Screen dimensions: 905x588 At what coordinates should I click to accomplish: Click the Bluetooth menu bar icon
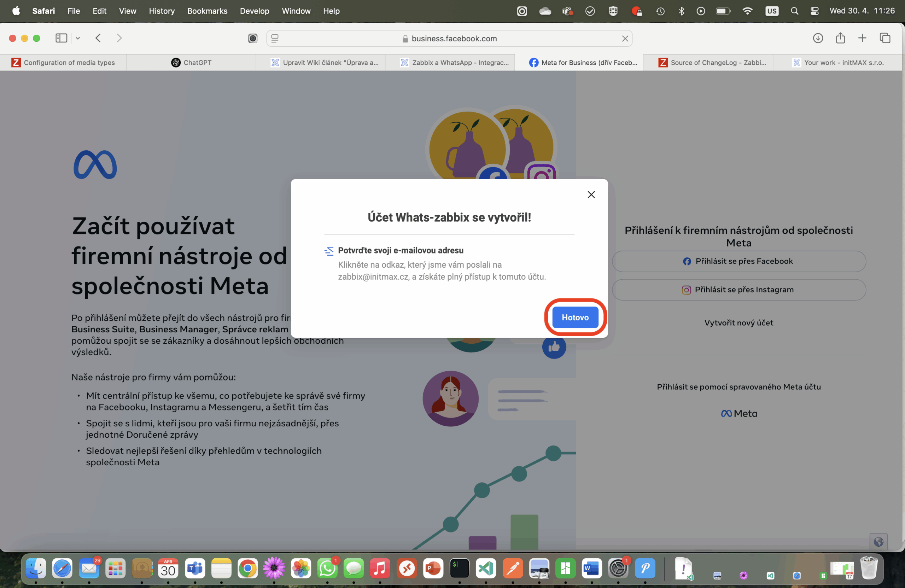[681, 11]
